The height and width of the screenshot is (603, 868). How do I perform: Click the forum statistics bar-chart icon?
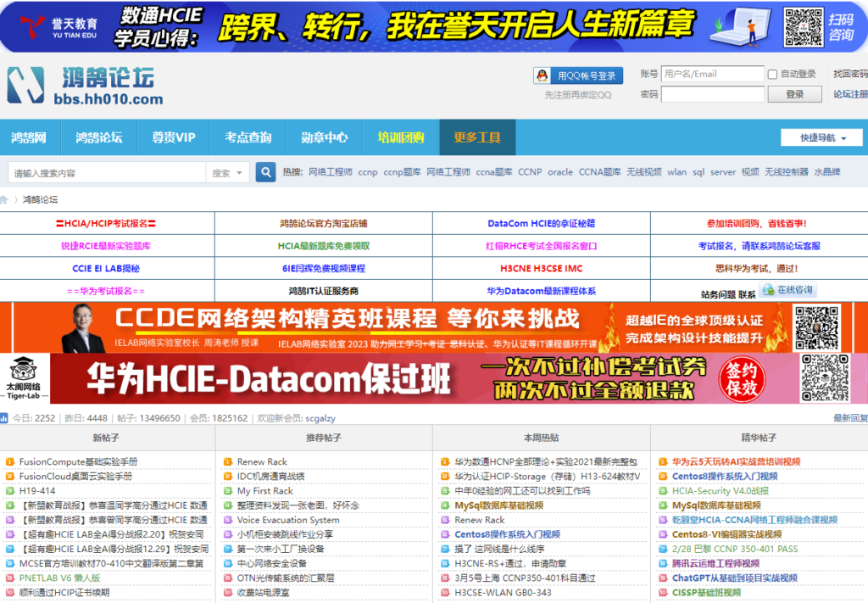point(4,418)
